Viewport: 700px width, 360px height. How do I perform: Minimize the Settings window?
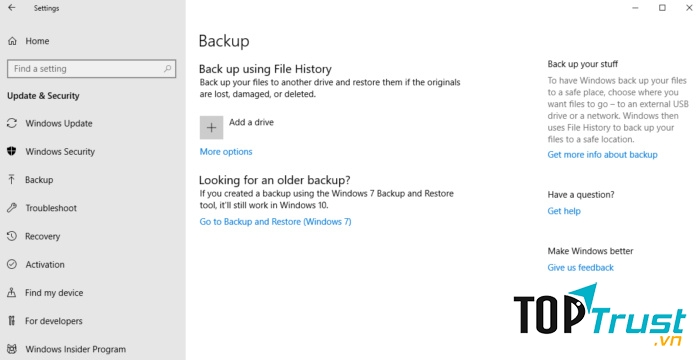[x=635, y=8]
